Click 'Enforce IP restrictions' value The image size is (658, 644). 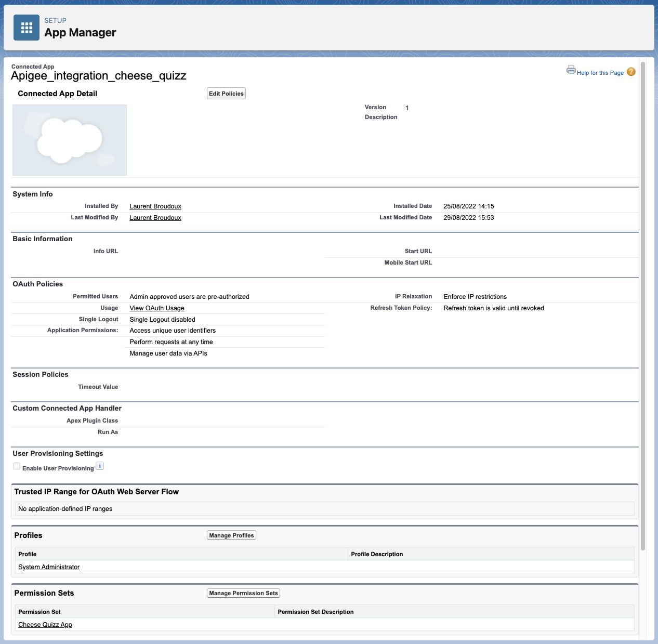[x=475, y=297]
